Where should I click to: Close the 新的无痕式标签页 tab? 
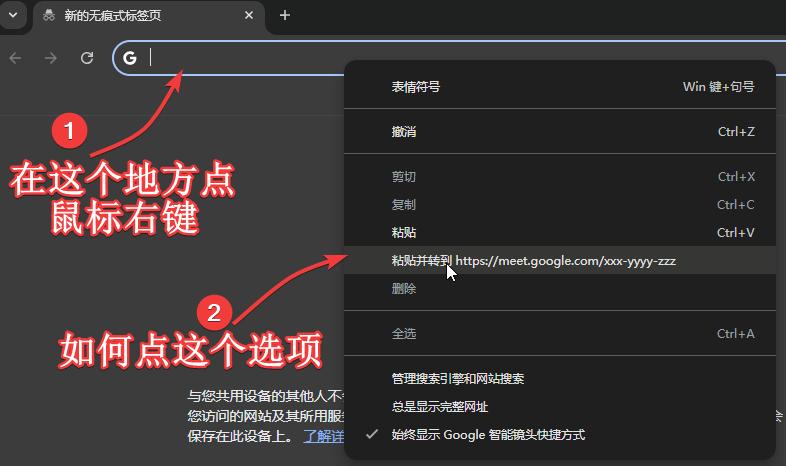click(249, 16)
